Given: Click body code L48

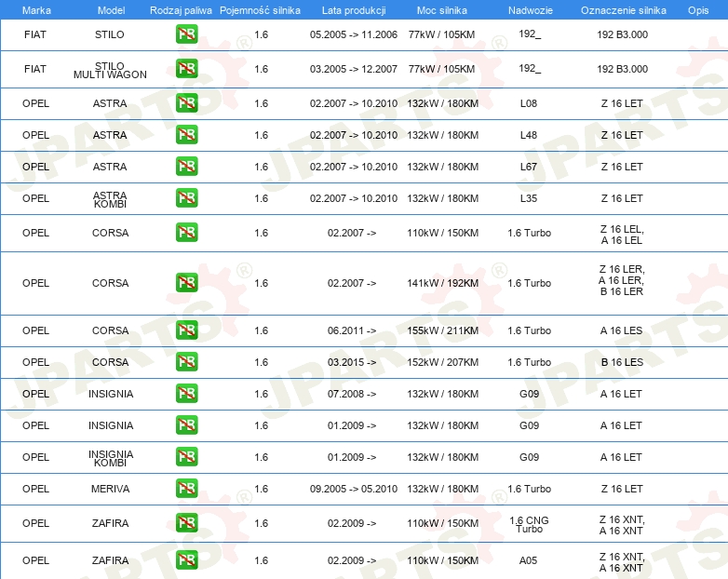Looking at the screenshot, I should pyautogui.click(x=529, y=135).
